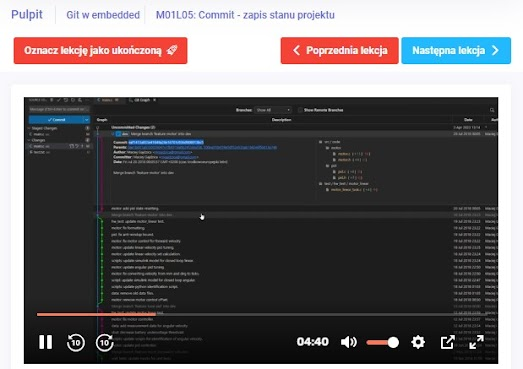
Task: Select commit 'motor: fix formatting.'
Action: [x=295, y=228]
